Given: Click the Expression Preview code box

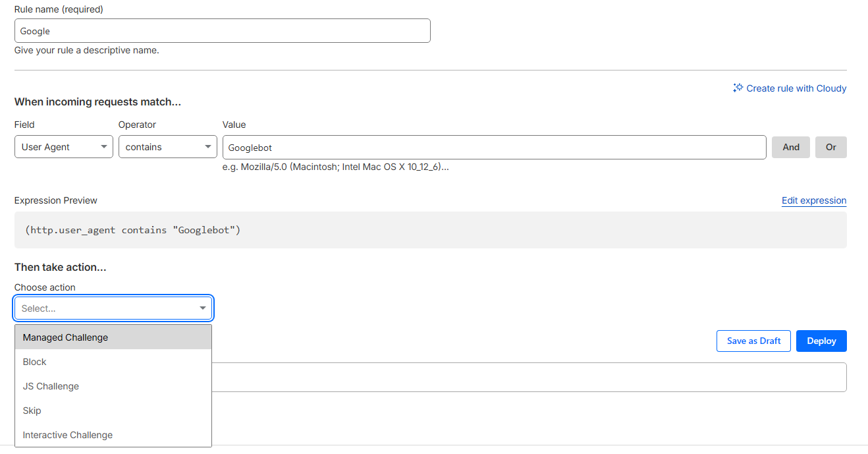Looking at the screenshot, I should click(430, 230).
